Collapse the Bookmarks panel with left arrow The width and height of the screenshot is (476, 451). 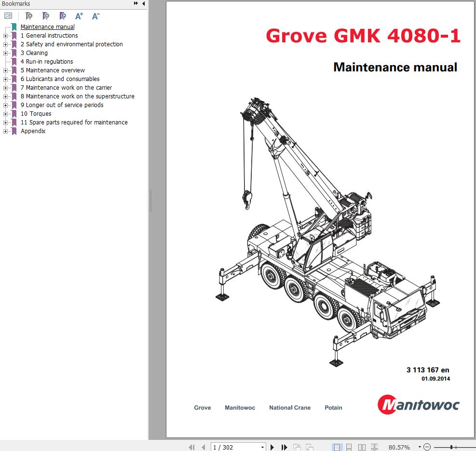pyautogui.click(x=143, y=3)
